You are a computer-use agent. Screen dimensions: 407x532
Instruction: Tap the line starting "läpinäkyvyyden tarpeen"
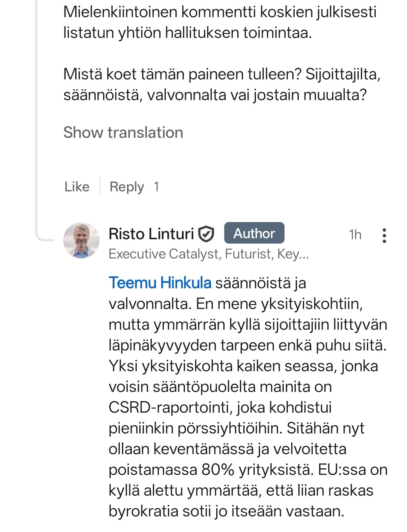coord(247,345)
